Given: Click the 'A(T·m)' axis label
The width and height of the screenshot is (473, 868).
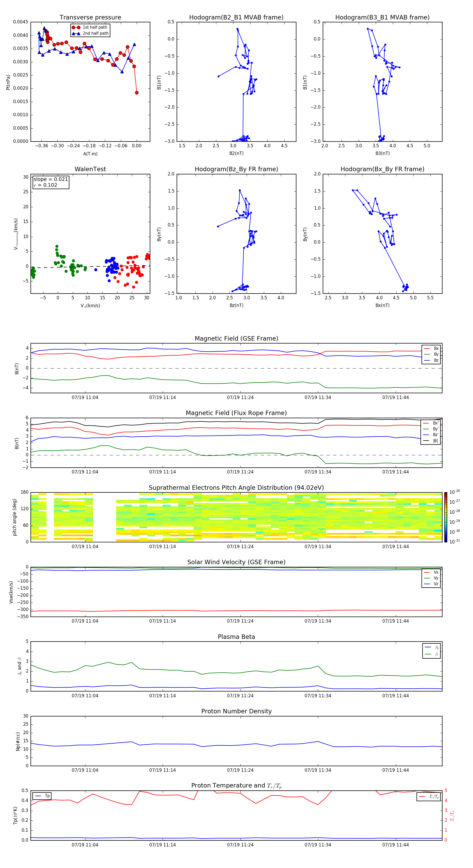Looking at the screenshot, I should 90,154.
